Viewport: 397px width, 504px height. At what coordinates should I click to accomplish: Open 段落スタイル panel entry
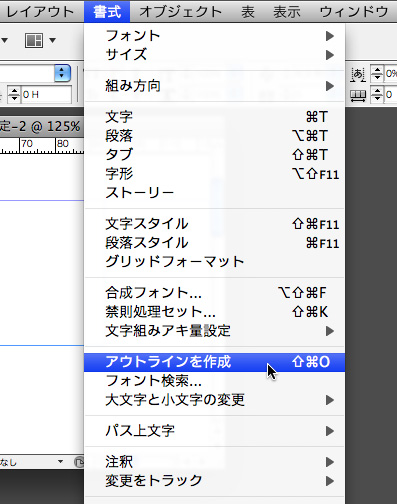(x=214, y=243)
